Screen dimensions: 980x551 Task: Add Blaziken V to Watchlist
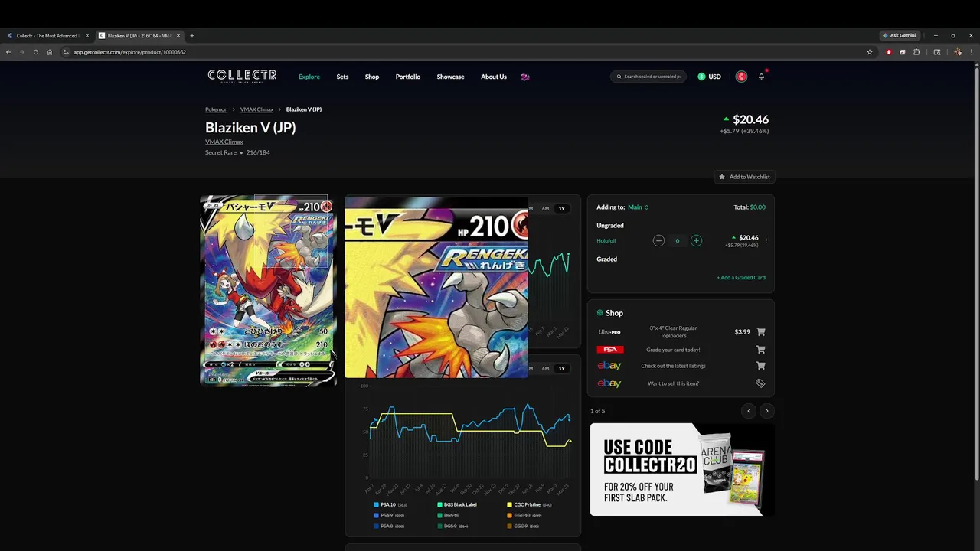[744, 177]
